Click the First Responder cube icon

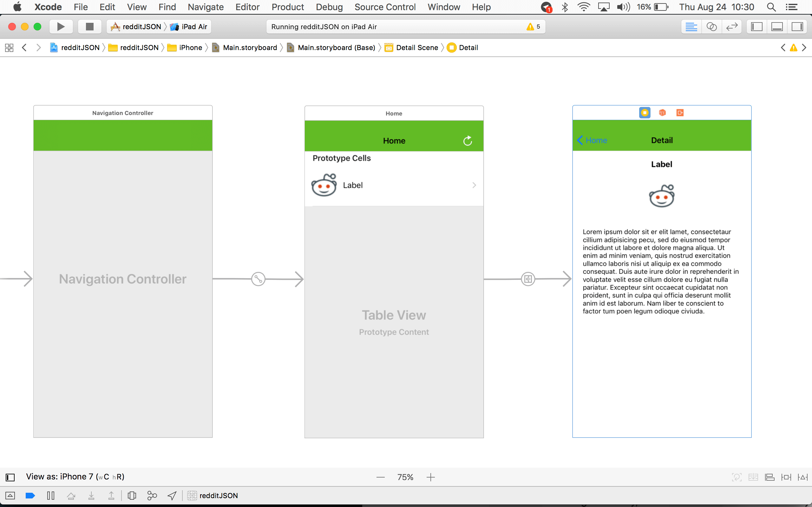click(662, 113)
